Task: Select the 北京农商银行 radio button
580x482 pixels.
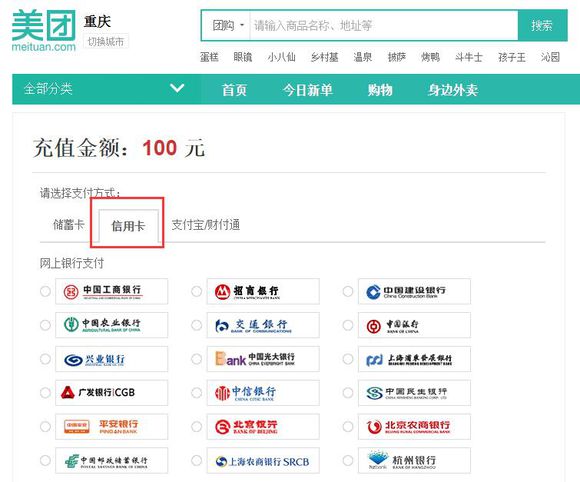Action: point(348,427)
